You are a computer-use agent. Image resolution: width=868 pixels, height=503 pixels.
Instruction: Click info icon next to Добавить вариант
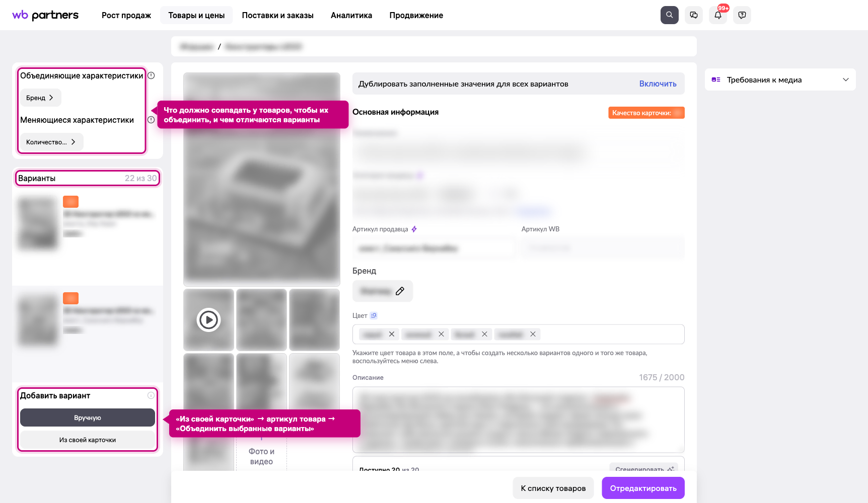(151, 395)
